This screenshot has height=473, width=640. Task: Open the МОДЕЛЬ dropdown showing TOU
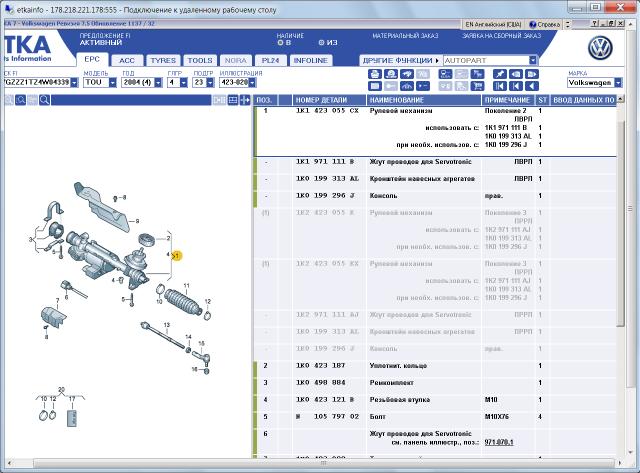(112, 82)
